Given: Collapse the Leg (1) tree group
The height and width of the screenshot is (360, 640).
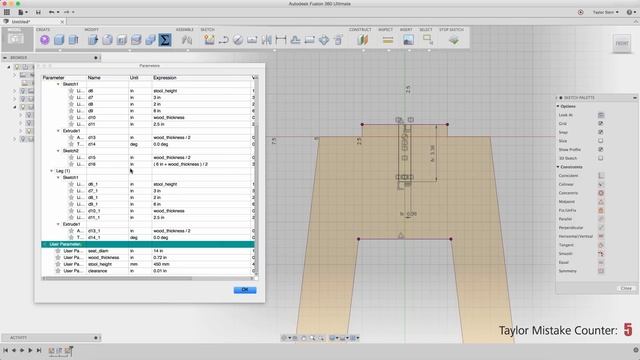Looking at the screenshot, I should (52, 171).
